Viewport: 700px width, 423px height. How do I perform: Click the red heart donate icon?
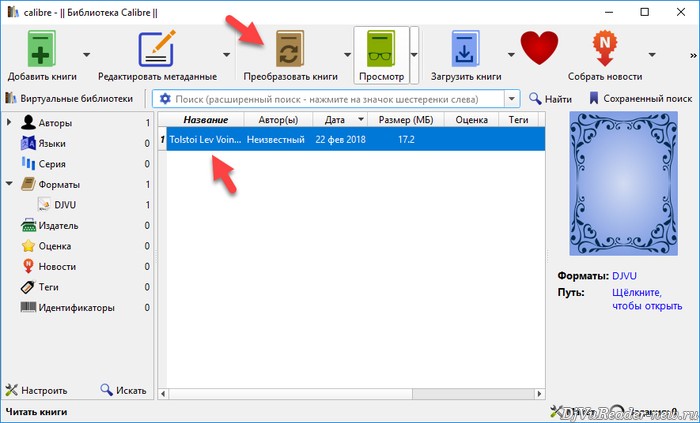coord(539,47)
